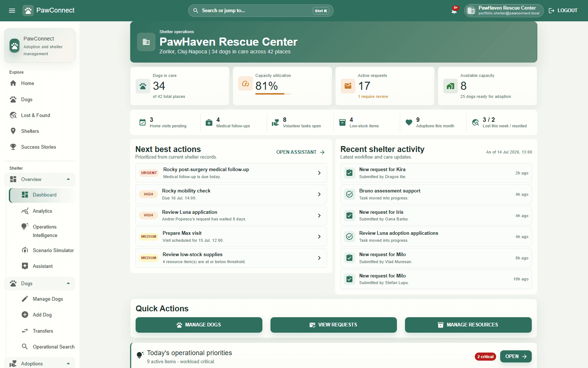Click the Analytics chart icon in sidebar
Viewport: 588px width, 368px height.
(x=25, y=211)
